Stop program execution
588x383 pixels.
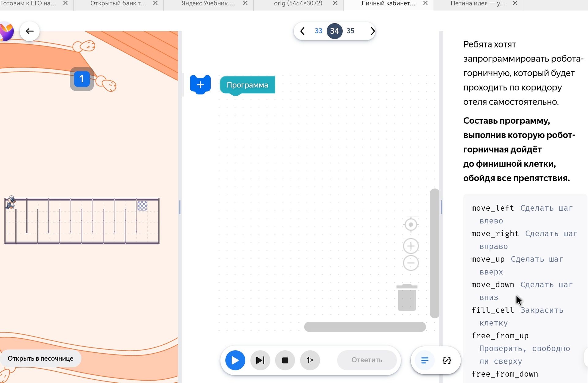pyautogui.click(x=285, y=360)
